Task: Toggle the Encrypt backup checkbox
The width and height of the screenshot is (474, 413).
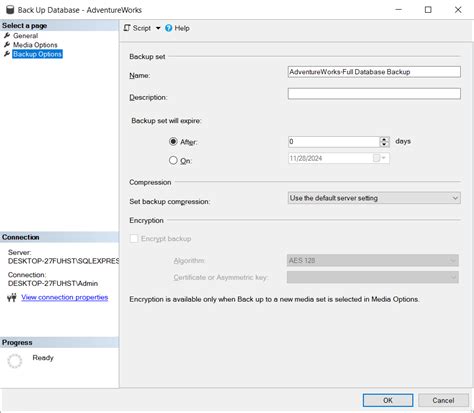Action: [x=134, y=238]
